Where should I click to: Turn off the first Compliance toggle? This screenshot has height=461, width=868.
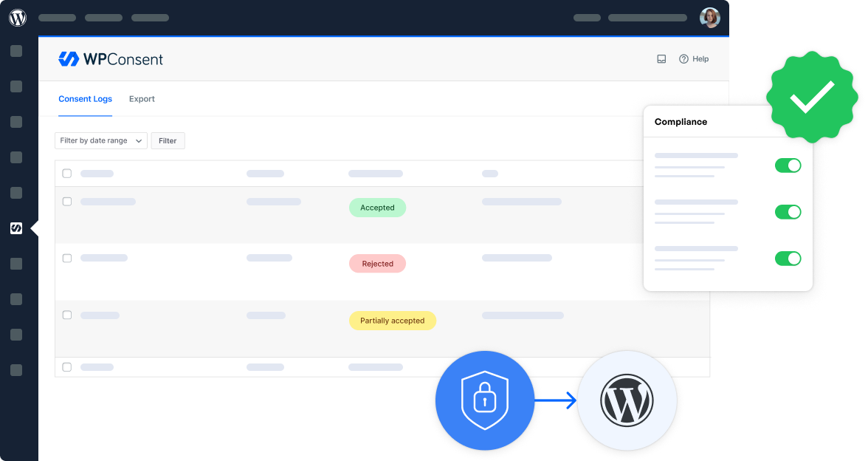coord(788,165)
